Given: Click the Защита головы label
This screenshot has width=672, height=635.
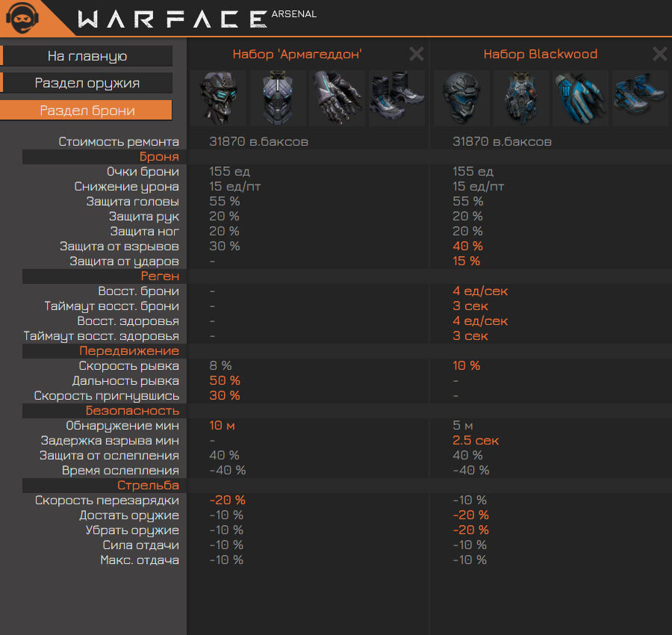Looking at the screenshot, I should click(x=132, y=202).
